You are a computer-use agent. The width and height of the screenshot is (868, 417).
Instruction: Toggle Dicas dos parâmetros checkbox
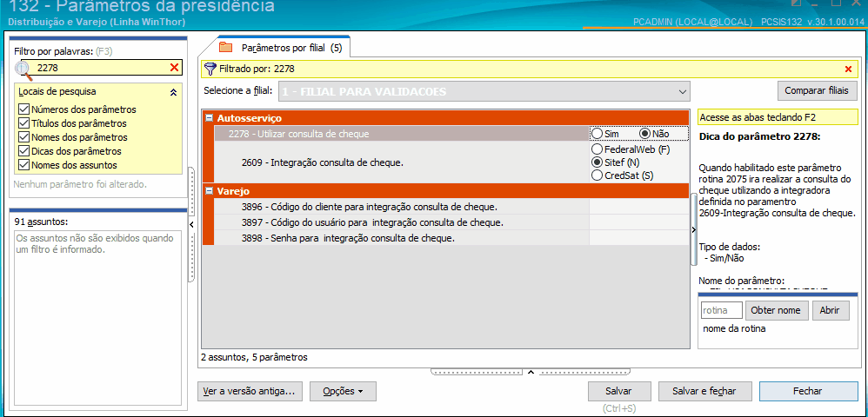click(23, 150)
